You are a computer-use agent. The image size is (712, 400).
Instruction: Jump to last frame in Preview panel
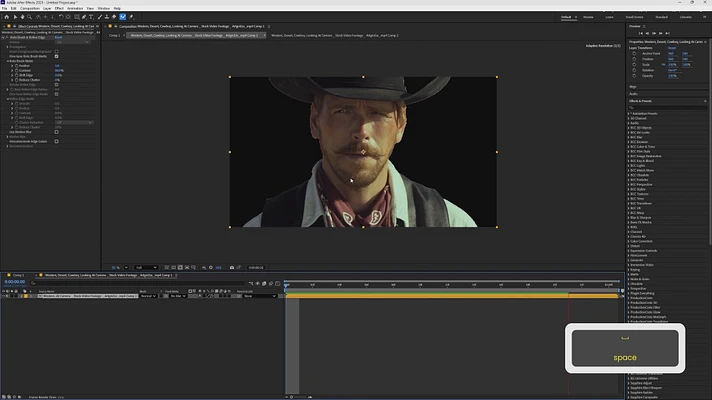[x=668, y=33]
